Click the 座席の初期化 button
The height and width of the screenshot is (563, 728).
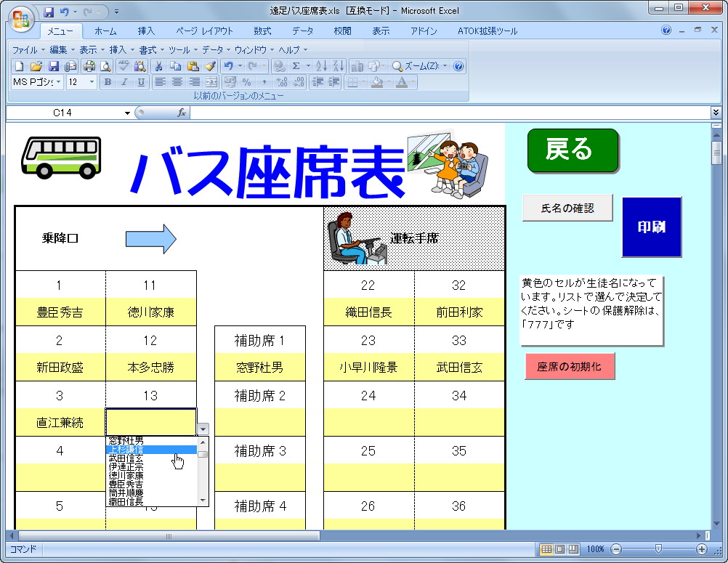coord(570,367)
